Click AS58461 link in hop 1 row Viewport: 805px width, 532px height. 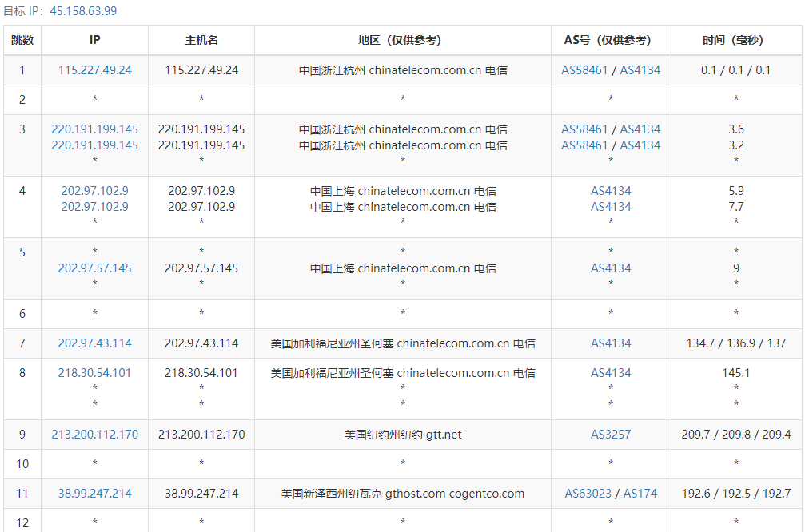tap(584, 70)
